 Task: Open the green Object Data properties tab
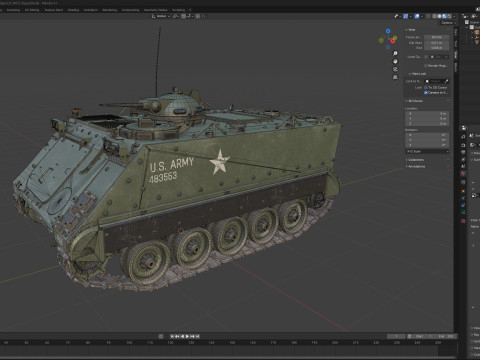[463, 212]
